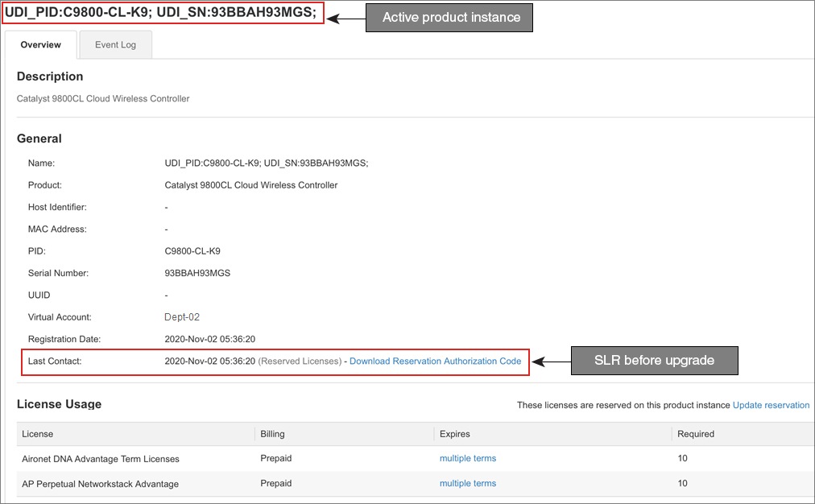The height and width of the screenshot is (504, 815).
Task: Sort the Billing column header
Action: 272,434
